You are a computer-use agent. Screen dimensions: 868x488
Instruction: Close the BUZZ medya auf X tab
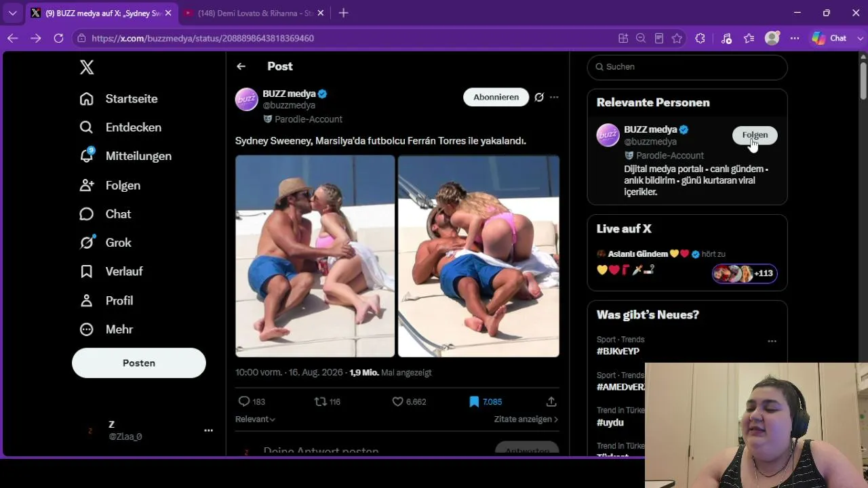point(168,13)
